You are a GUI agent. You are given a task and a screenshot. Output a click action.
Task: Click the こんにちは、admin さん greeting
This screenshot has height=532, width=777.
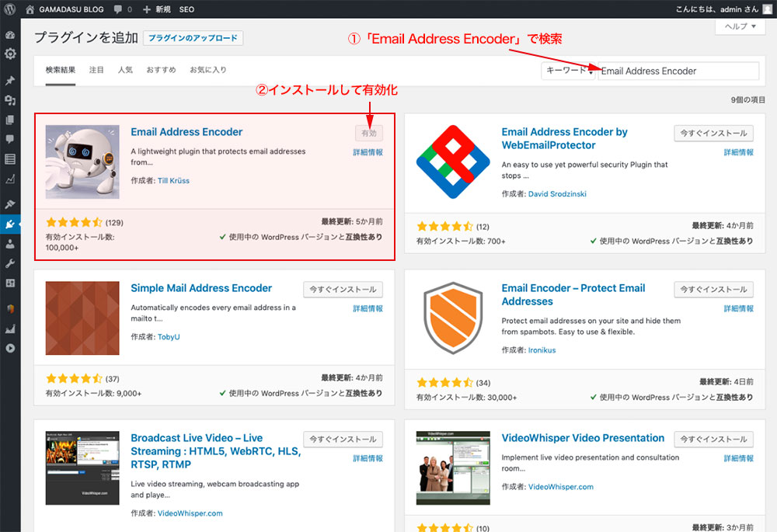click(x=716, y=9)
